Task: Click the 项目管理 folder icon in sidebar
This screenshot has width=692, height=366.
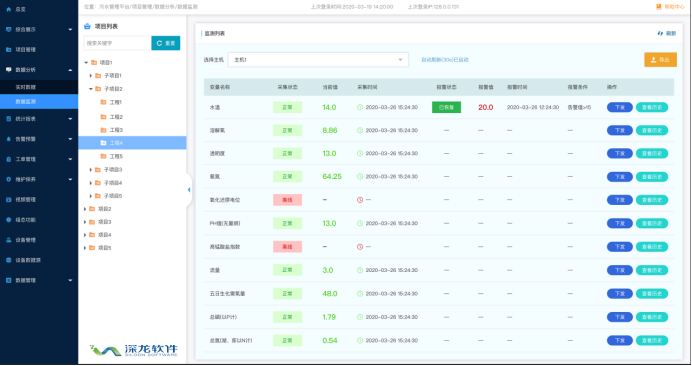Action: pos(8,50)
